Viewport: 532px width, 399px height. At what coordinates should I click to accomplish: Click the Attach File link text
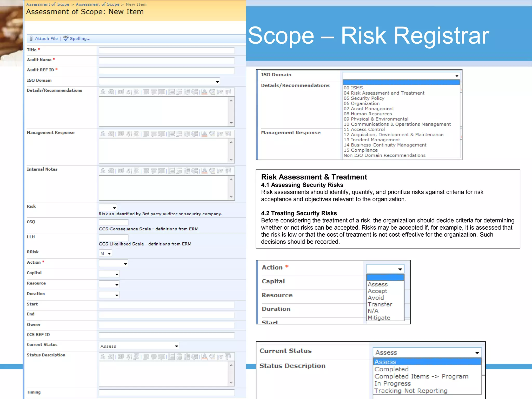(x=46, y=38)
